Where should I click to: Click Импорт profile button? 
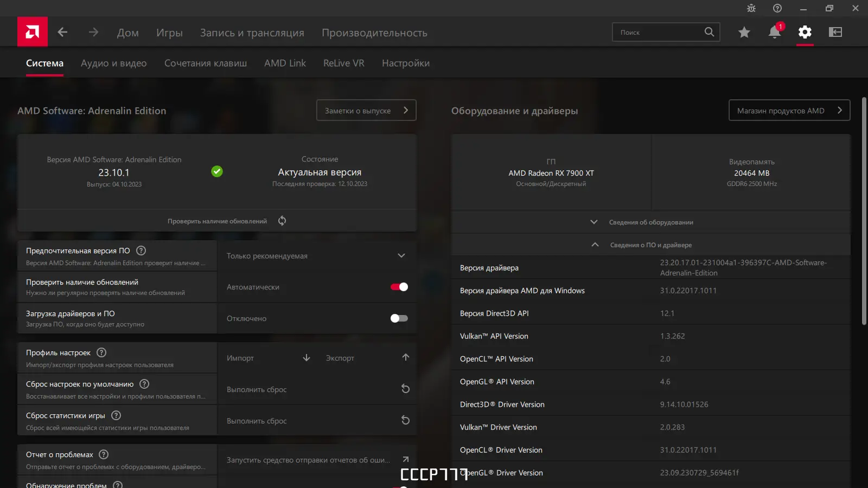[x=267, y=358]
